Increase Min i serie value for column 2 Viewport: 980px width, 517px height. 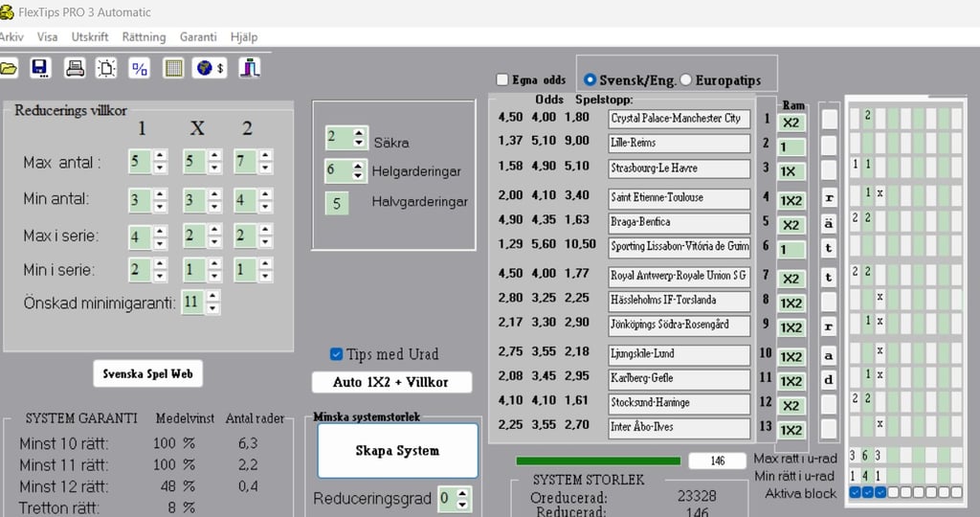click(266, 264)
